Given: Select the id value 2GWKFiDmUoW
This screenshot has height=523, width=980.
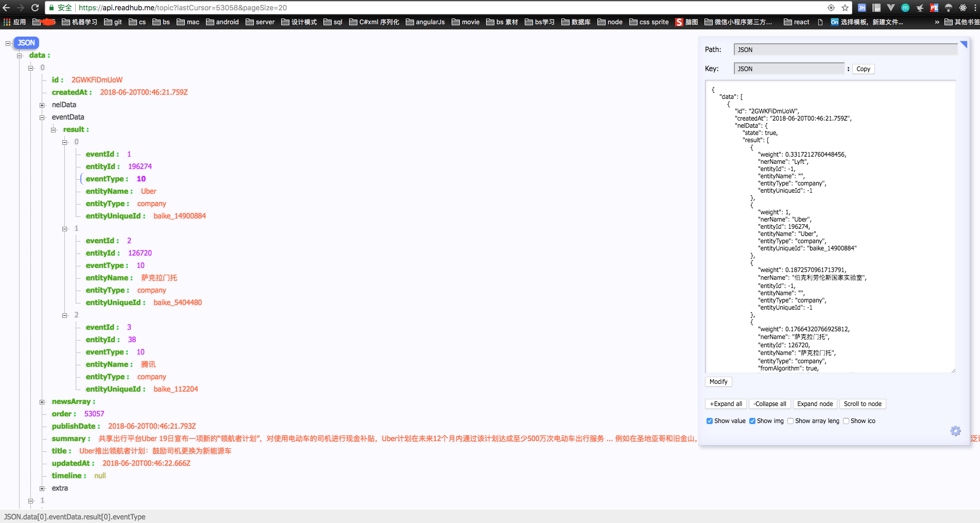Looking at the screenshot, I should (97, 80).
